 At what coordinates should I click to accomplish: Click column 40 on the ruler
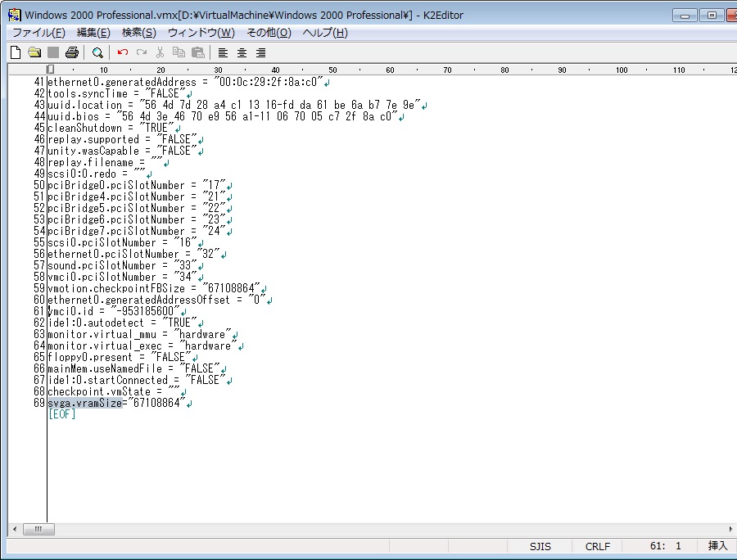pos(275,70)
